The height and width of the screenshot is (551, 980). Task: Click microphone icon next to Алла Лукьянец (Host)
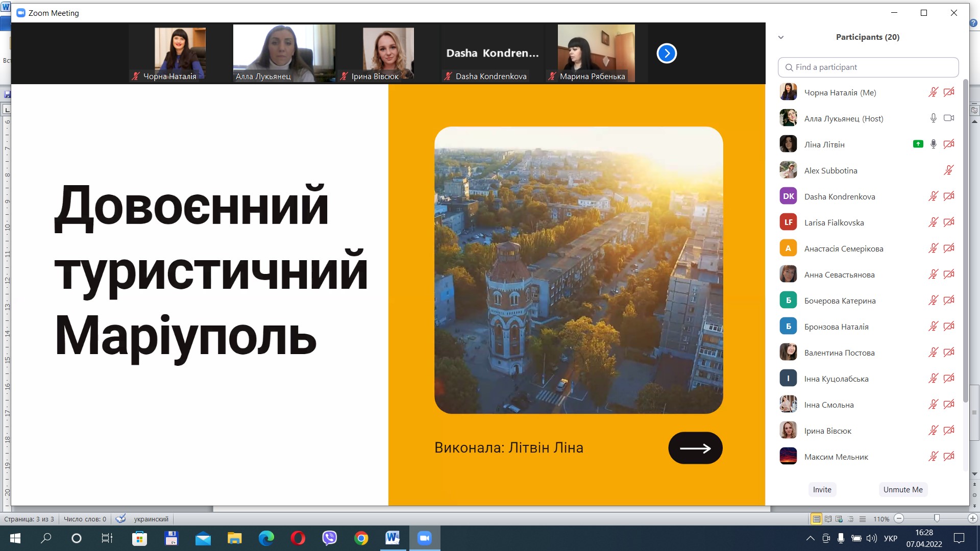pos(933,118)
